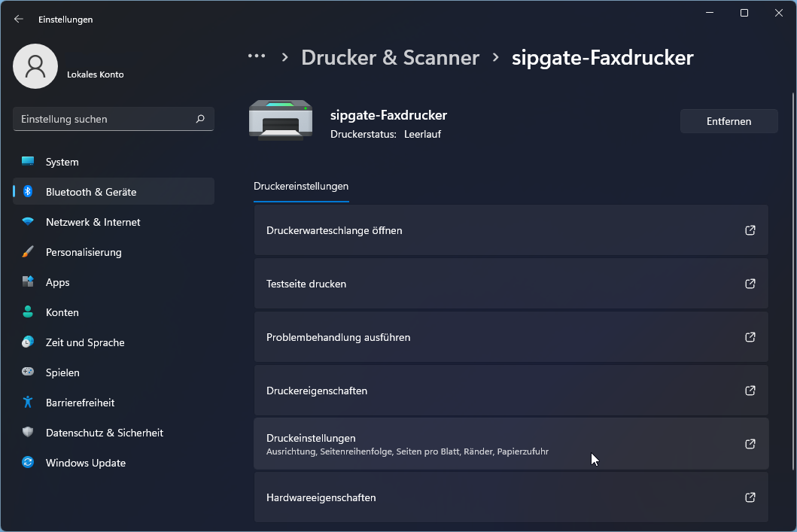Image resolution: width=797 pixels, height=532 pixels.
Task: Select the Druckereinstellungen tab
Action: [x=301, y=187]
